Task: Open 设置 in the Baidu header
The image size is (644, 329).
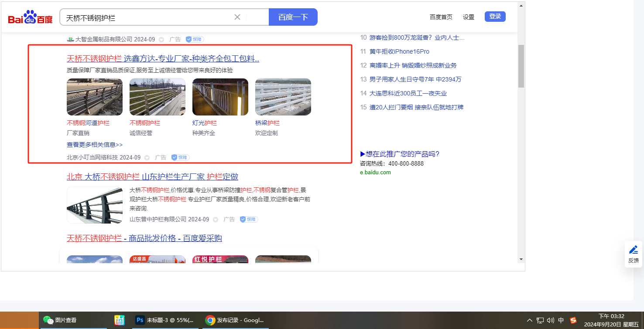Action: tap(469, 17)
